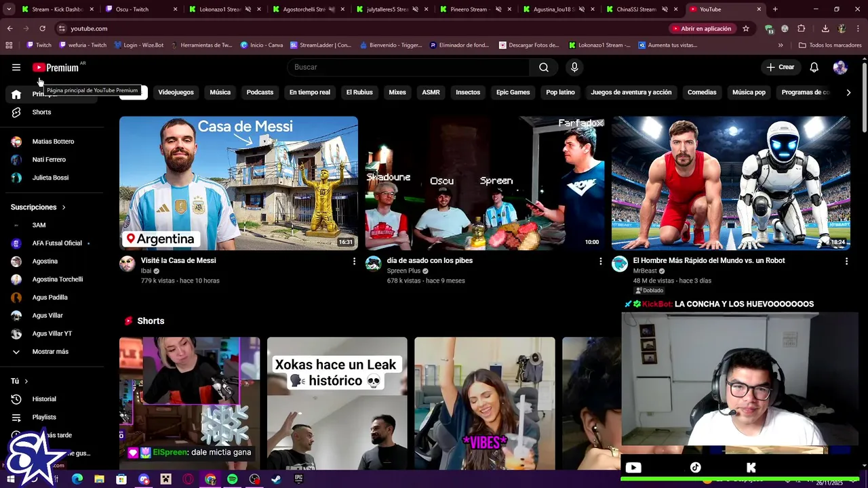Open the Xokas hace un Leak short
Image resolution: width=868 pixels, height=488 pixels.
337,403
